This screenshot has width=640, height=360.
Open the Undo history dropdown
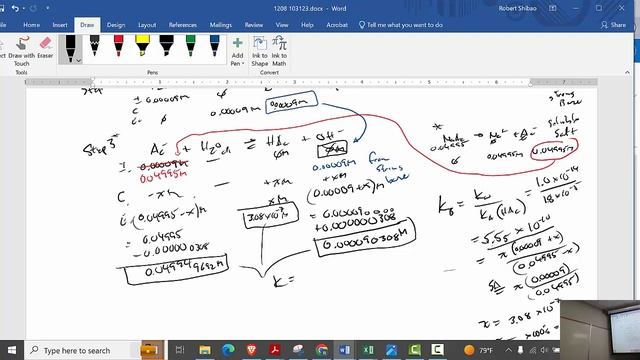click(x=24, y=8)
